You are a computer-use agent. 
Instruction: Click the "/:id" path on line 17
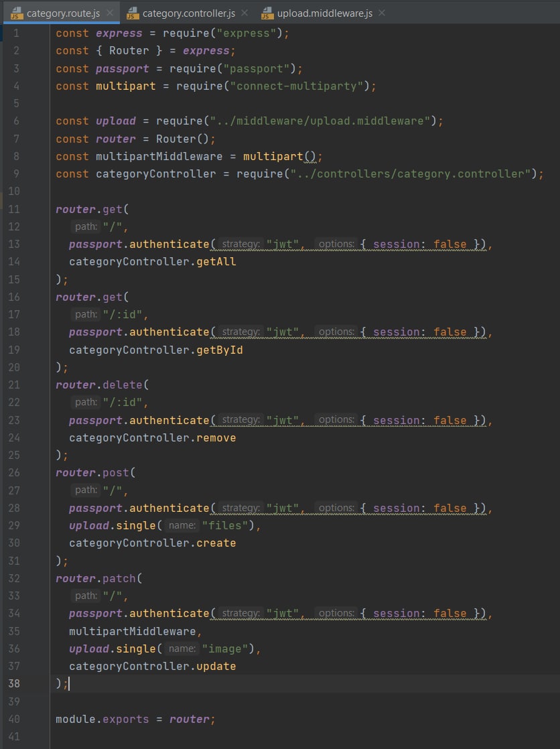(x=123, y=315)
